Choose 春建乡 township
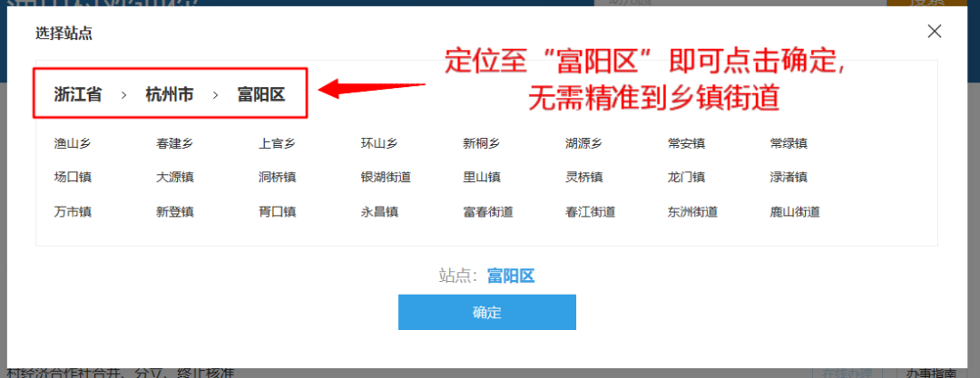 [x=174, y=144]
